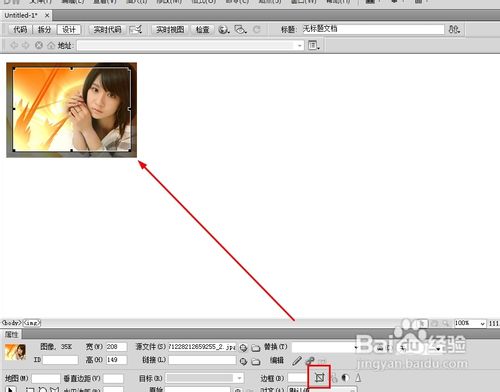Click the 垂直边距 input field
500x392 pixels.
113,378
